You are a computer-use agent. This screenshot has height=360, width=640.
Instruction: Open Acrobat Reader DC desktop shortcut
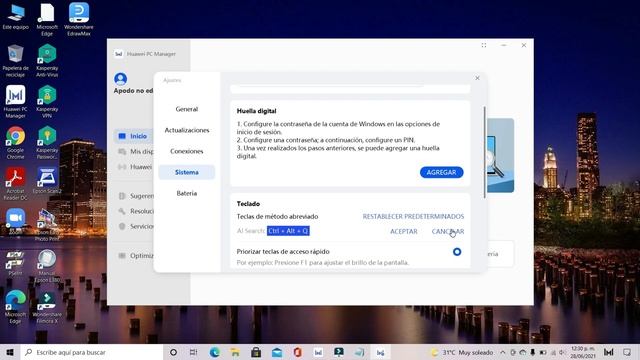16,183
